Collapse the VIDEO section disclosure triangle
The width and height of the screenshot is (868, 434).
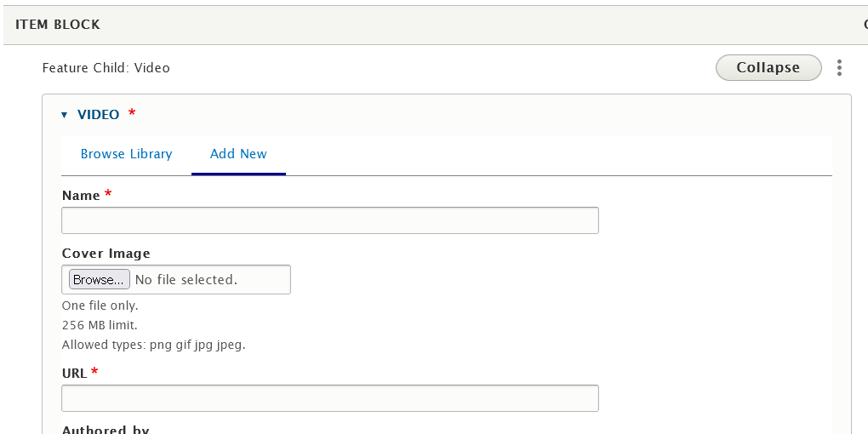[65, 115]
